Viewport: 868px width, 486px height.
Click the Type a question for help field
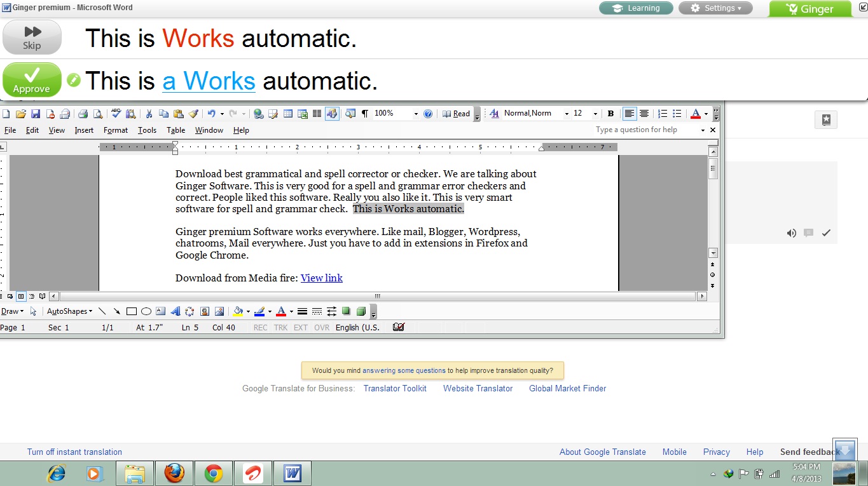pos(645,130)
